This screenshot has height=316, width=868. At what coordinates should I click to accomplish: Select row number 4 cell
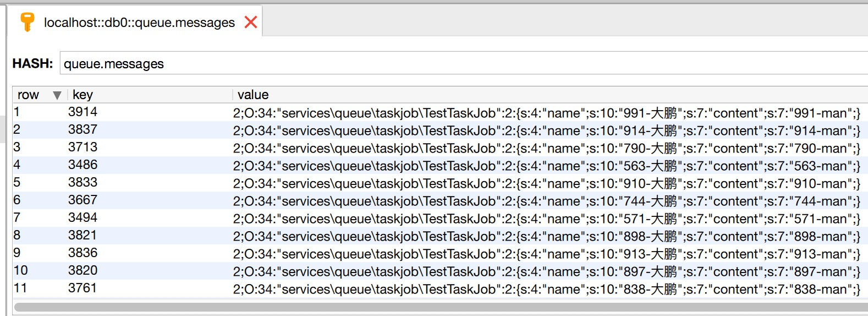point(40,165)
